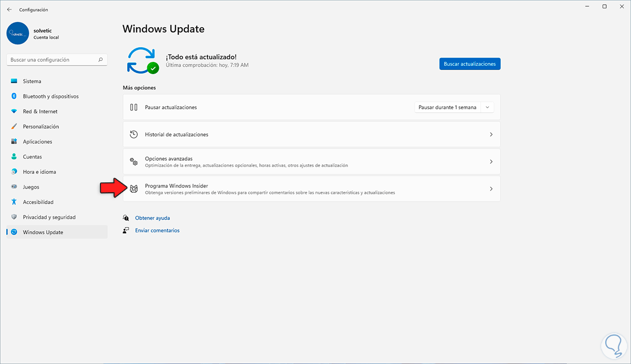Click Opciones avanzadas row title
This screenshot has height=364, width=631.
pos(169,158)
